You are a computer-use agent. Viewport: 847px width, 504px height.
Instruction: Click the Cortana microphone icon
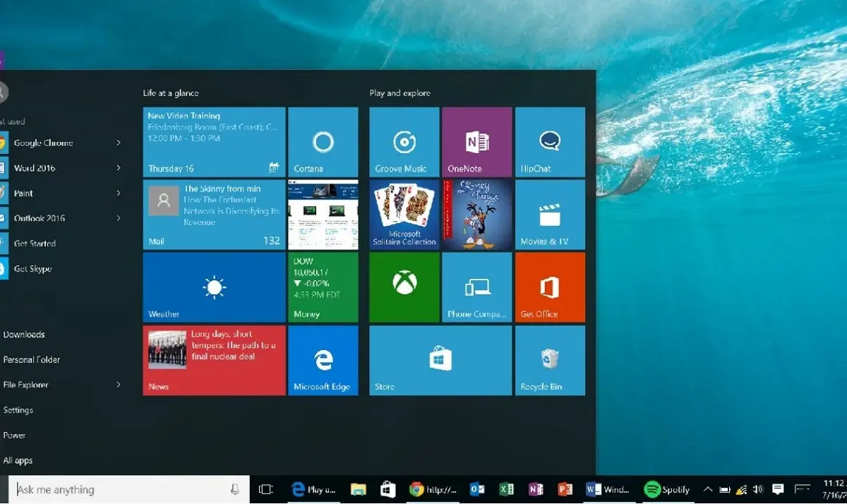point(234,489)
